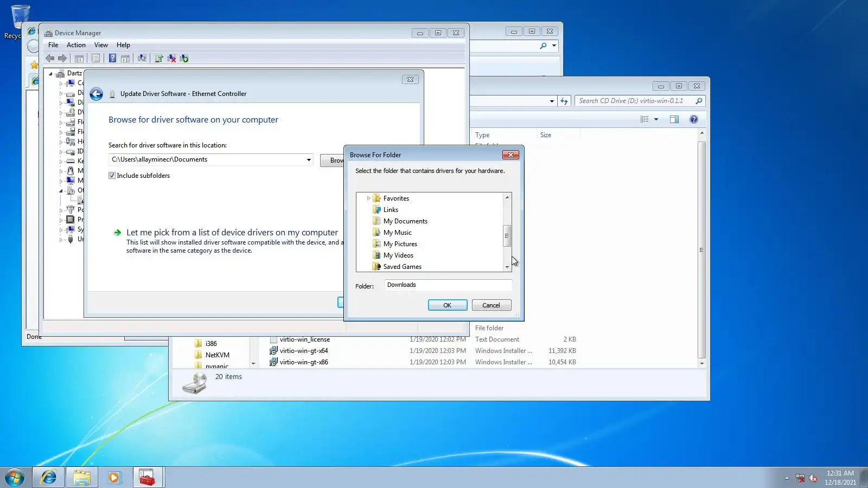
Task: Click the virtio-win_license document icon
Action: coord(273,340)
